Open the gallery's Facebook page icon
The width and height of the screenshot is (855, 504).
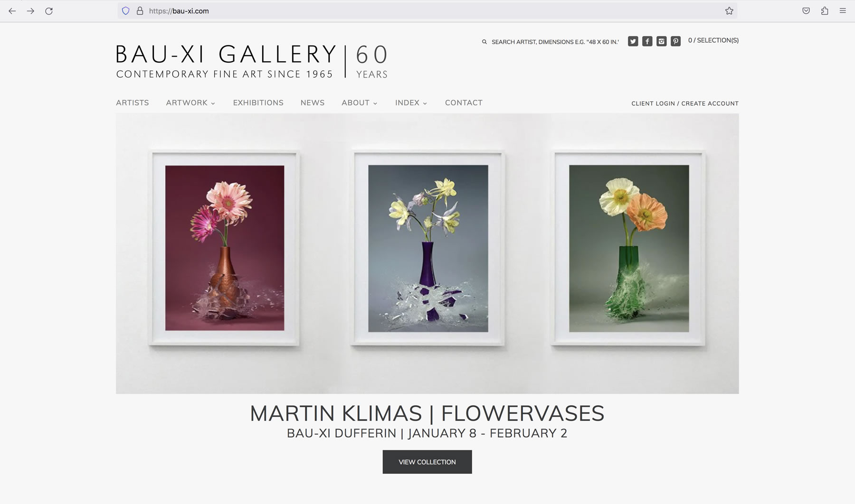(x=647, y=41)
